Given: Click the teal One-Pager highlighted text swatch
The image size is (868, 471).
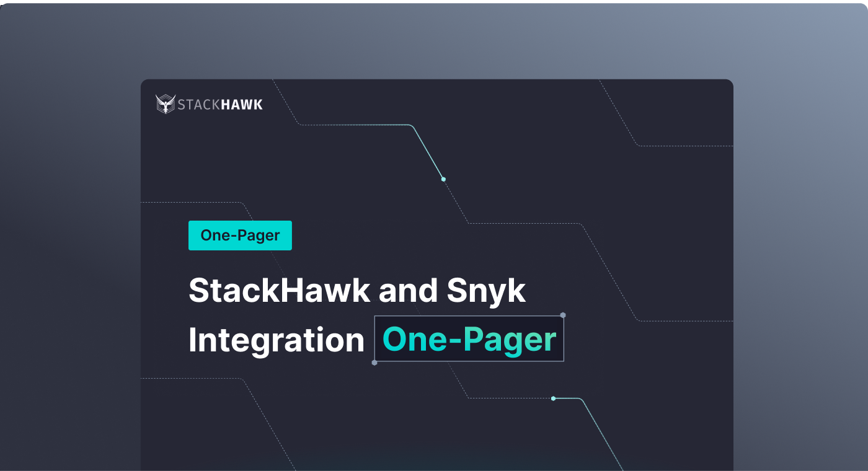Looking at the screenshot, I should (469, 339).
